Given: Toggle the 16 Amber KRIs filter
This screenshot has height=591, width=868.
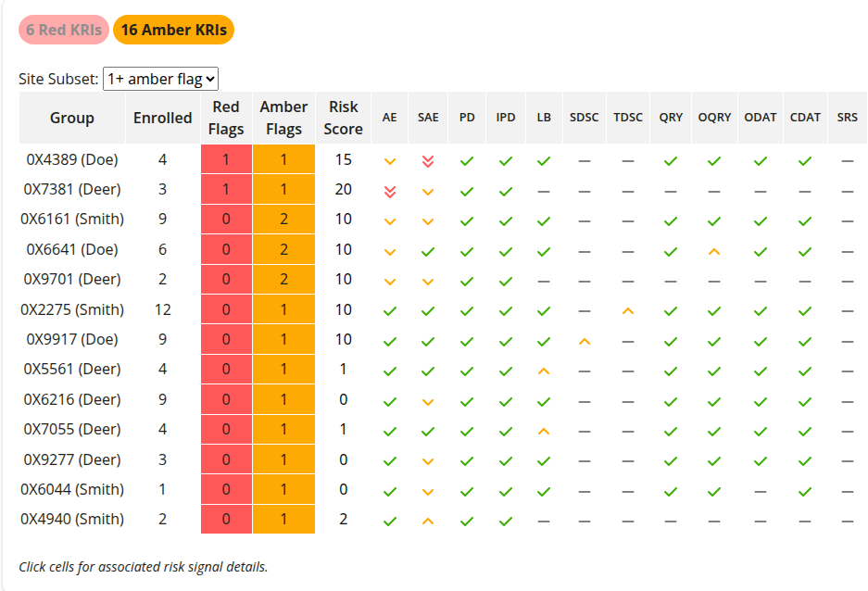Looking at the screenshot, I should click(174, 30).
